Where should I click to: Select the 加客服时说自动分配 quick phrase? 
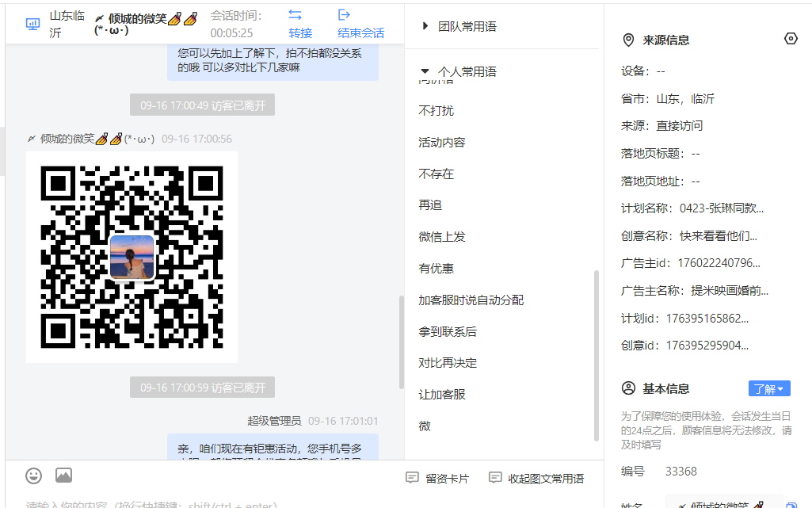471,300
